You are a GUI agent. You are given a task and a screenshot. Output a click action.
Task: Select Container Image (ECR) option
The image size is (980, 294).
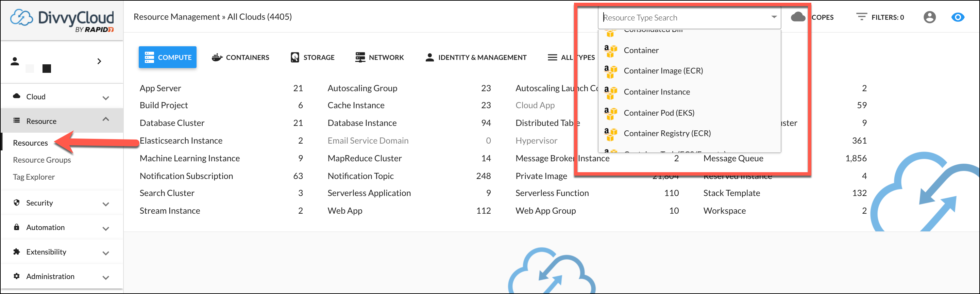[x=689, y=71]
